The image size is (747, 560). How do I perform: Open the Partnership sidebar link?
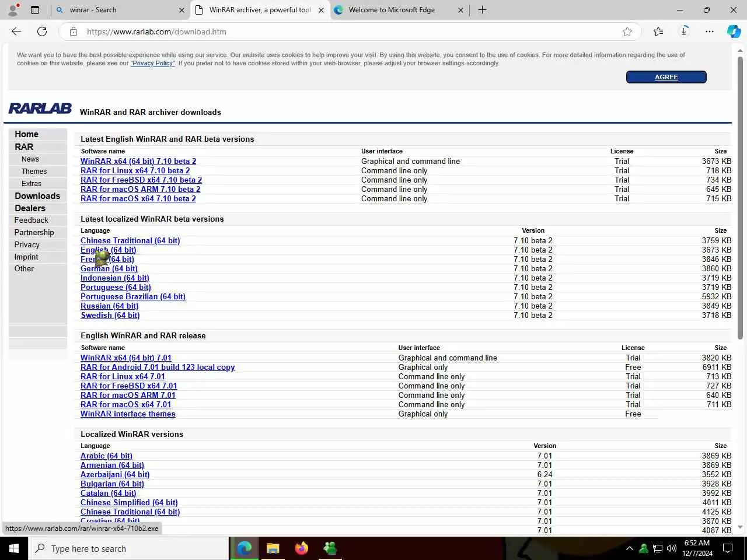coord(34,233)
